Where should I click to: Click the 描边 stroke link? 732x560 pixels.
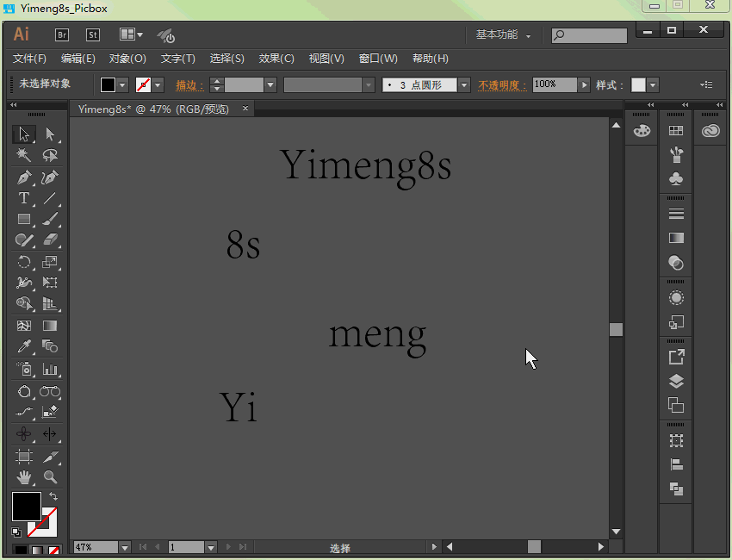pos(189,84)
